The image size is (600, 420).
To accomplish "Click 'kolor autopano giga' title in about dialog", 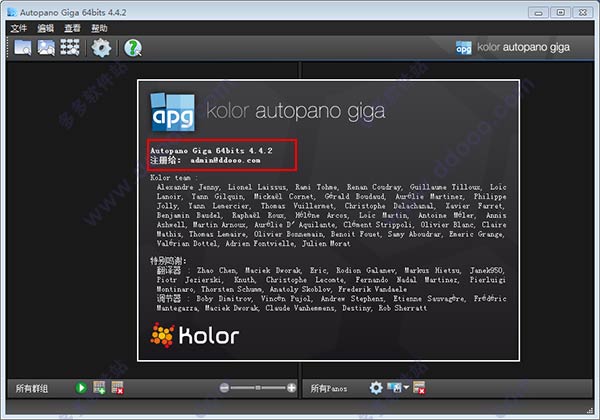I will click(x=296, y=111).
